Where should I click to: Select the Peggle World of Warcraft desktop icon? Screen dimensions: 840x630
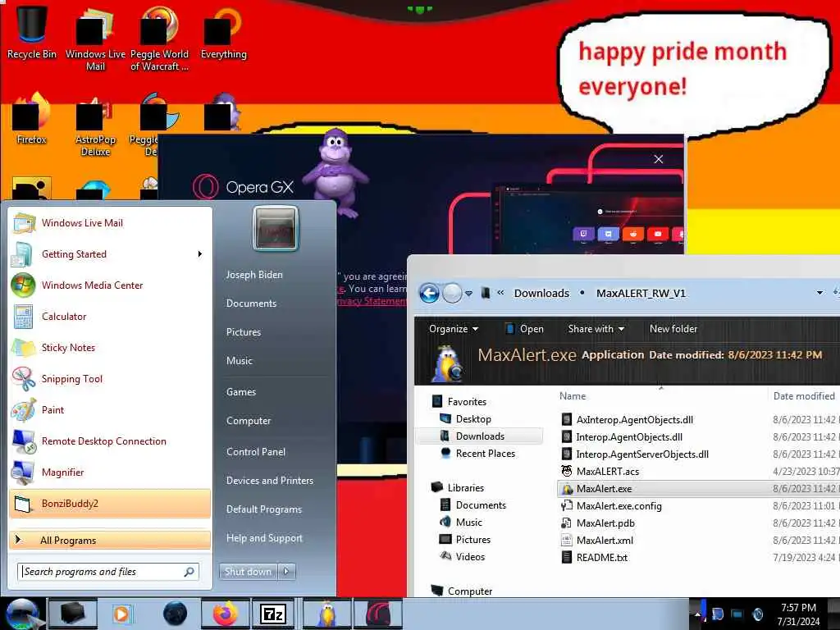(159, 39)
